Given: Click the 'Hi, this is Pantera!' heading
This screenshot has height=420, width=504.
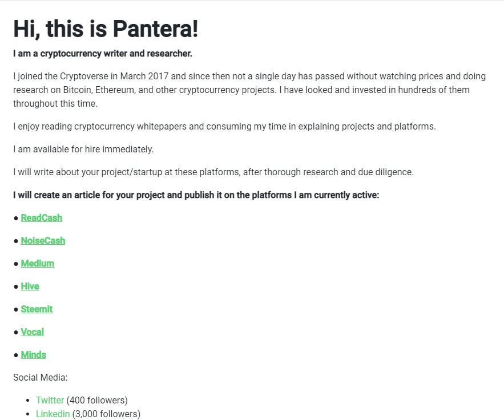Looking at the screenshot, I should pyautogui.click(x=106, y=29).
